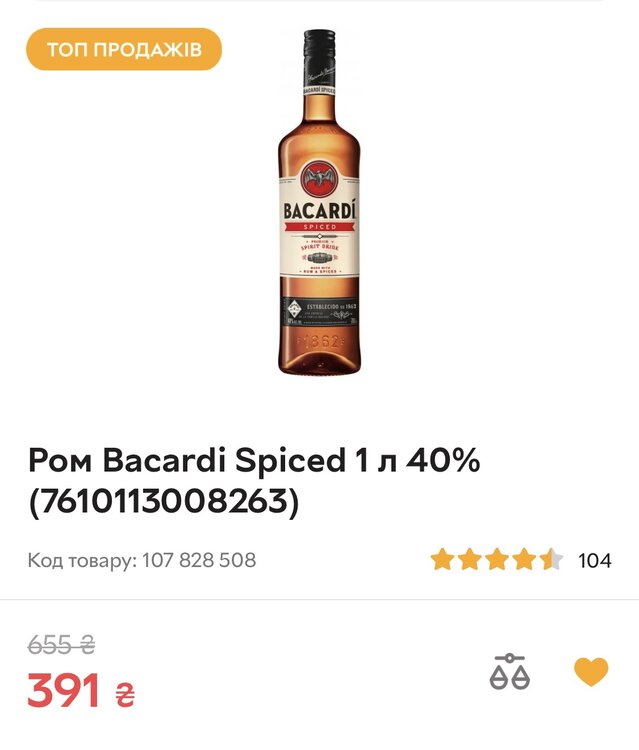Click the second rating star
This screenshot has height=750, width=639.
coord(469,560)
